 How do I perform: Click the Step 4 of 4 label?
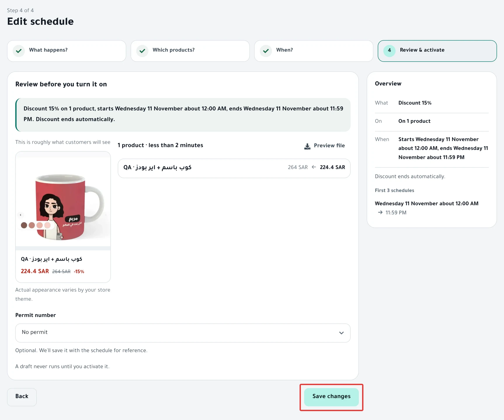(x=20, y=10)
